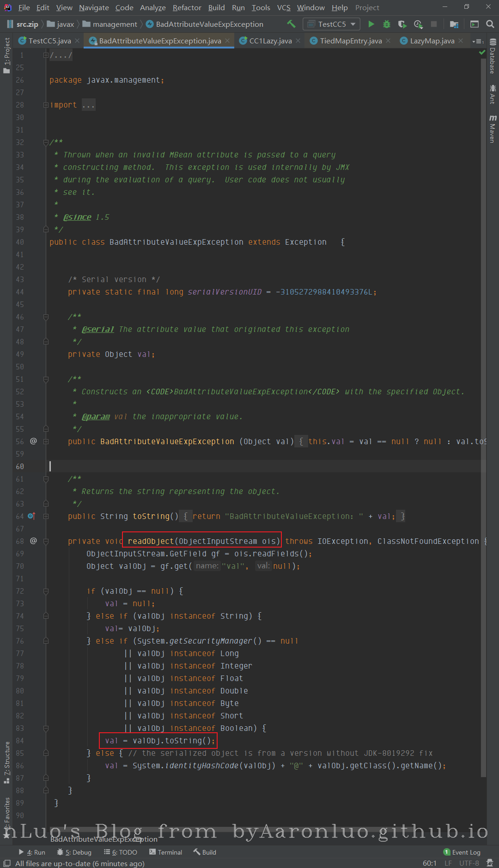Run TestCC5 with coverage
Image resolution: width=499 pixels, height=868 pixels.
pos(402,24)
